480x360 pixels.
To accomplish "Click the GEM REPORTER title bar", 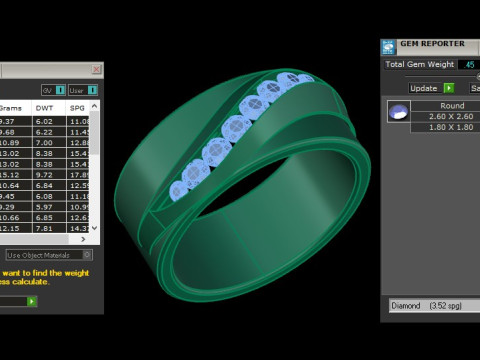I will pos(437,47).
